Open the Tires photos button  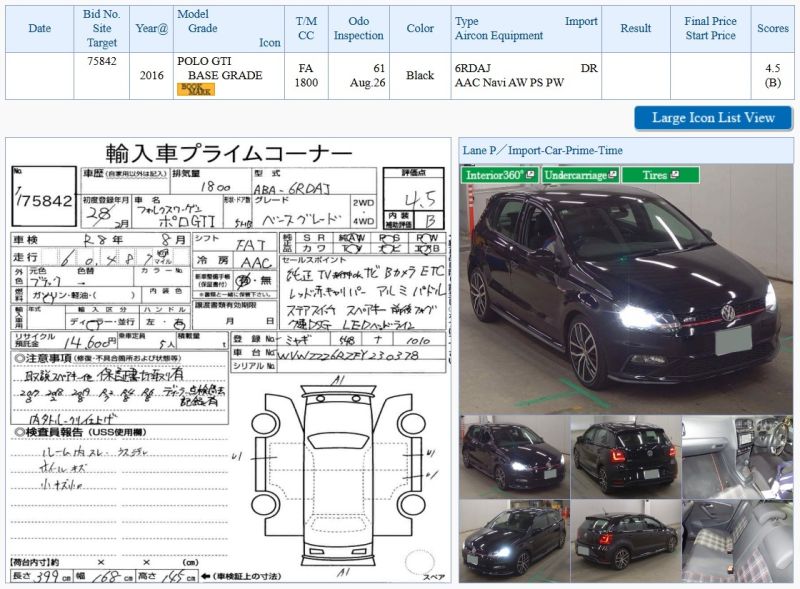[661, 175]
